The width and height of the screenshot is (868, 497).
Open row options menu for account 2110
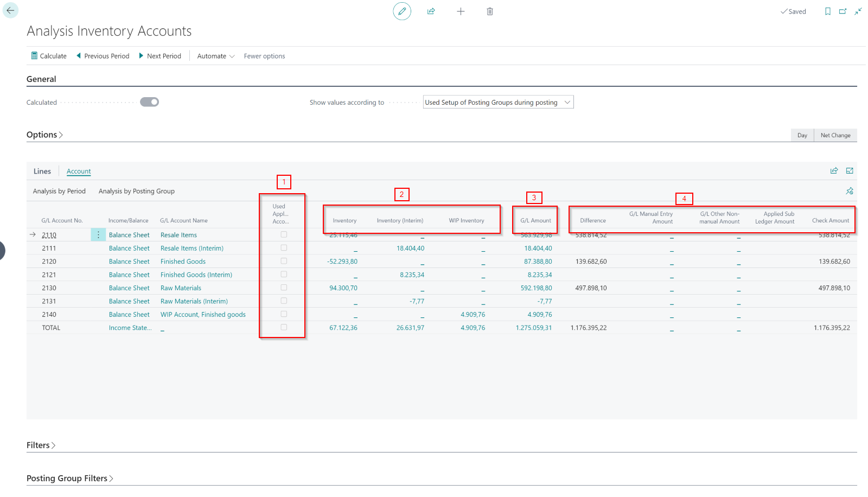tap(98, 235)
